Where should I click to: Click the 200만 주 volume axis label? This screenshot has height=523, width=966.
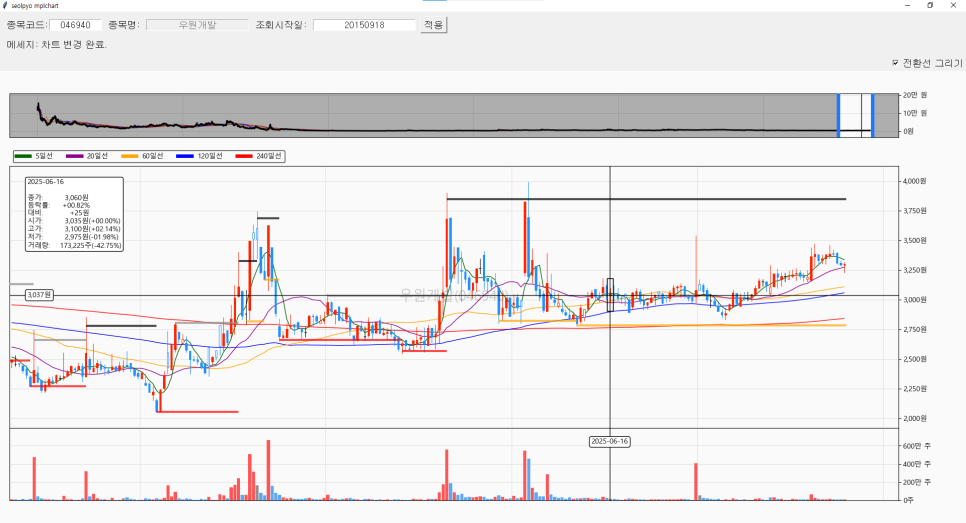(x=917, y=482)
